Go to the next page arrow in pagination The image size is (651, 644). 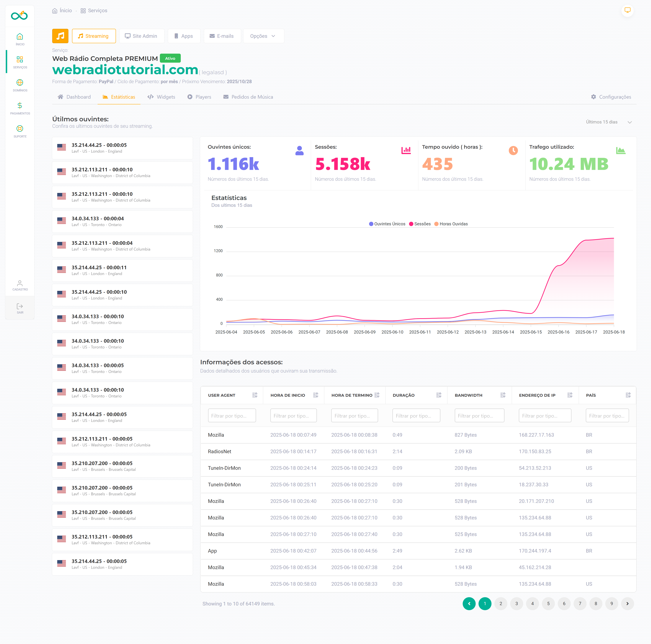[x=627, y=604]
